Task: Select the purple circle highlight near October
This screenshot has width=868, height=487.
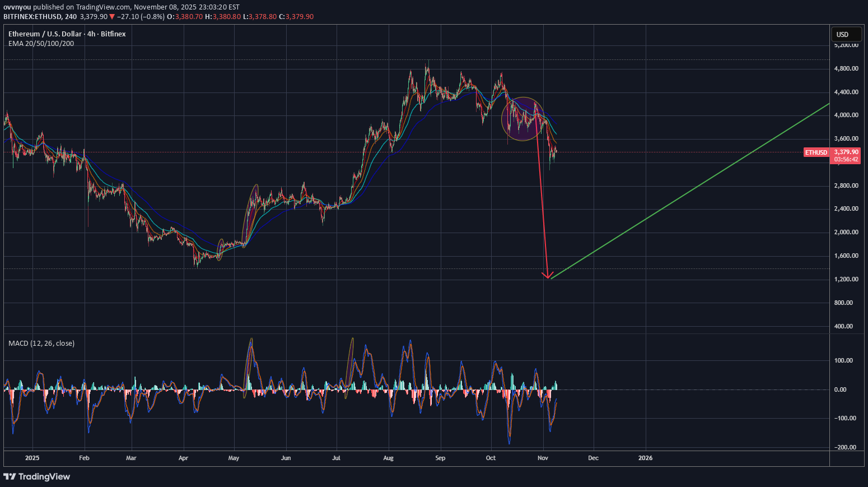Action: click(522, 118)
